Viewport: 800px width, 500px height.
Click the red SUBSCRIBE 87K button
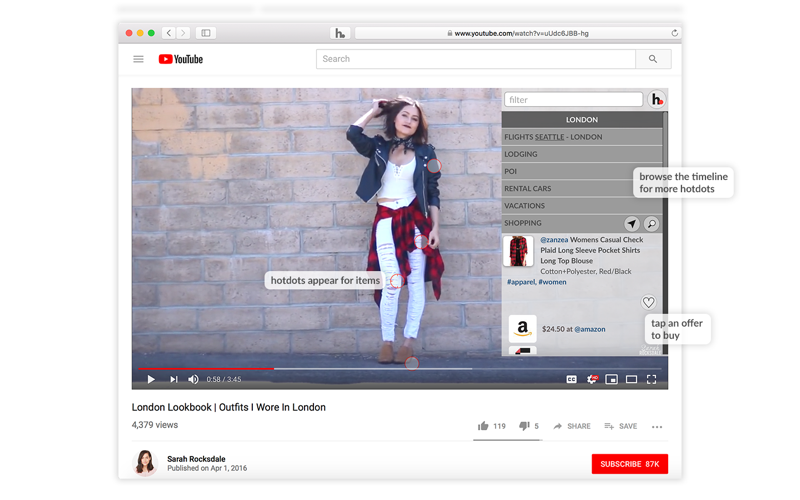pyautogui.click(x=630, y=464)
